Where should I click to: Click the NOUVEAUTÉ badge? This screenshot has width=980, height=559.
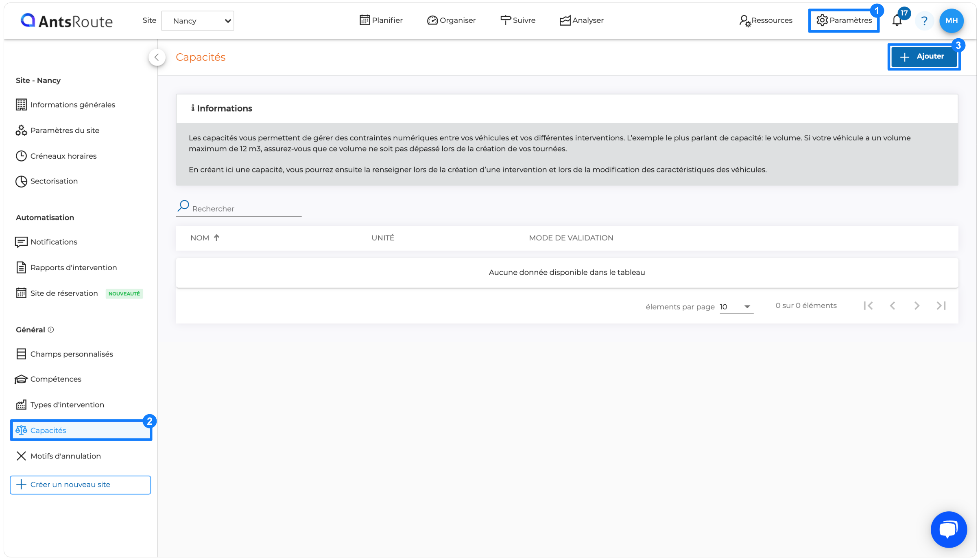[x=124, y=293]
